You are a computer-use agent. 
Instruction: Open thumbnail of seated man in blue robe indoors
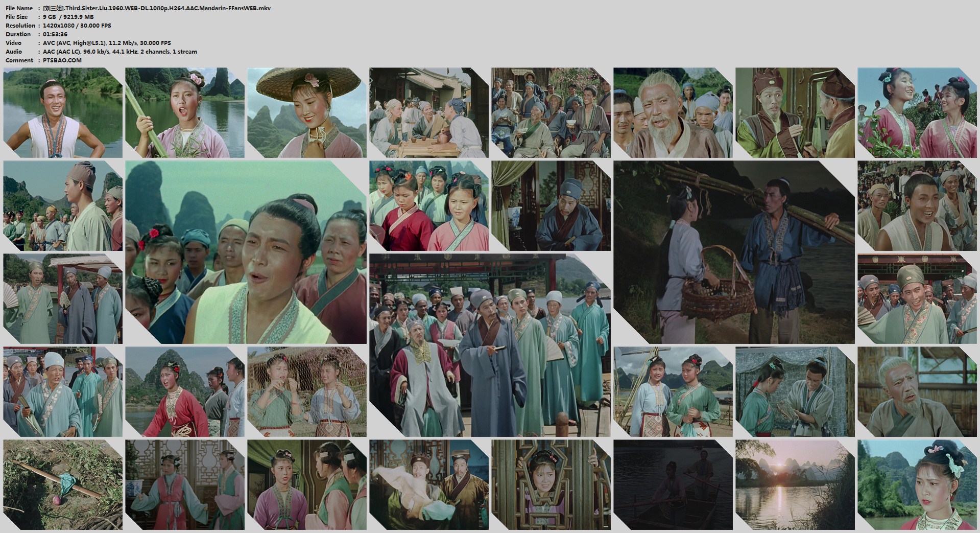pyautogui.click(x=551, y=206)
